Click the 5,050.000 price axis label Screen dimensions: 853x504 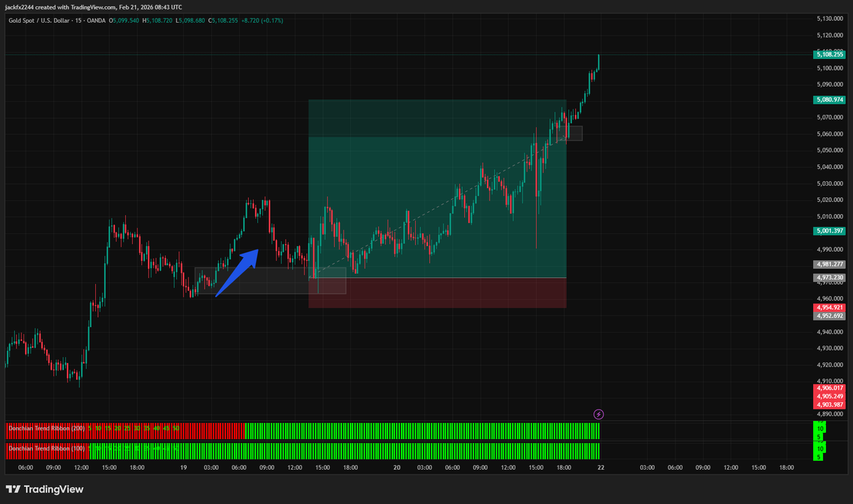tap(830, 151)
